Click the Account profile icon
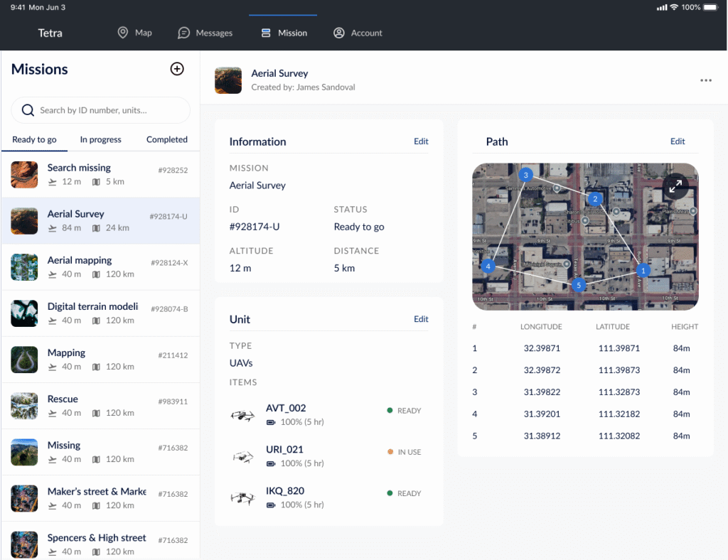 339,33
